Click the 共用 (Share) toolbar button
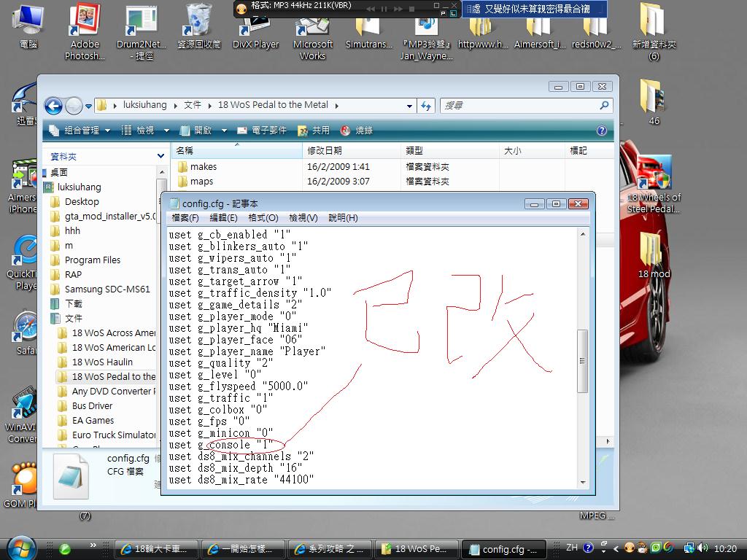 pos(314,131)
